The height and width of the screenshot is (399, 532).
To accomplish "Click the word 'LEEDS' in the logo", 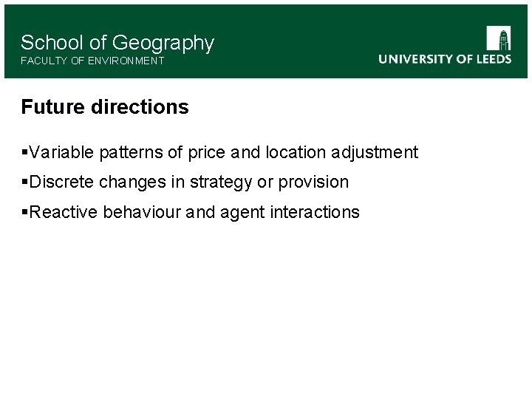I will (494, 59).
